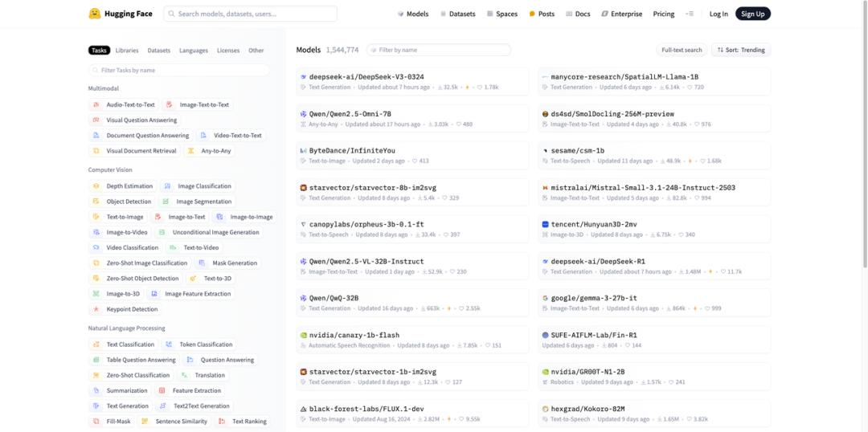Viewport: 868px width, 432px height.
Task: Click the Hugging Face logo icon
Action: pos(95,14)
